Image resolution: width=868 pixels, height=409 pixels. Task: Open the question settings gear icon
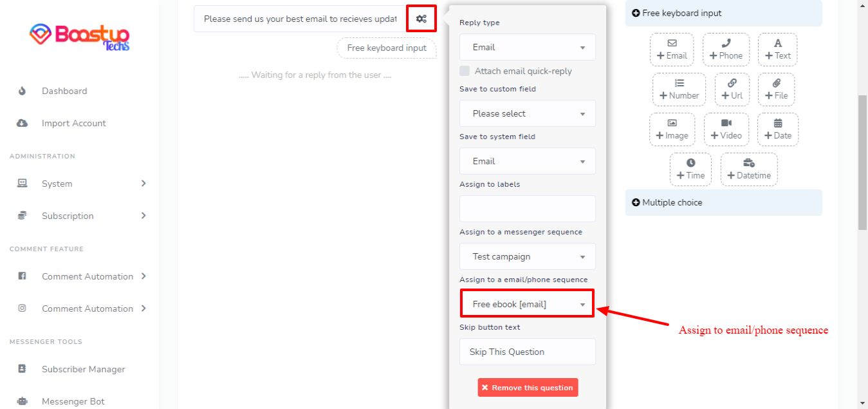coord(421,19)
